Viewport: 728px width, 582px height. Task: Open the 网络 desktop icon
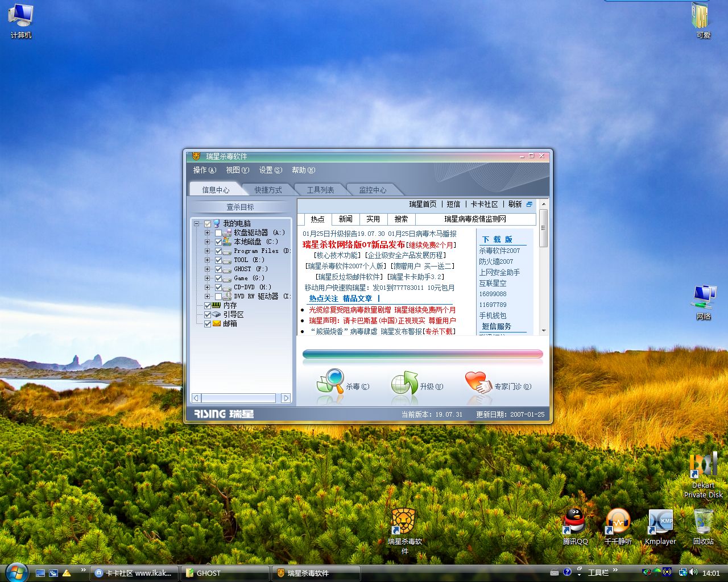point(704,302)
